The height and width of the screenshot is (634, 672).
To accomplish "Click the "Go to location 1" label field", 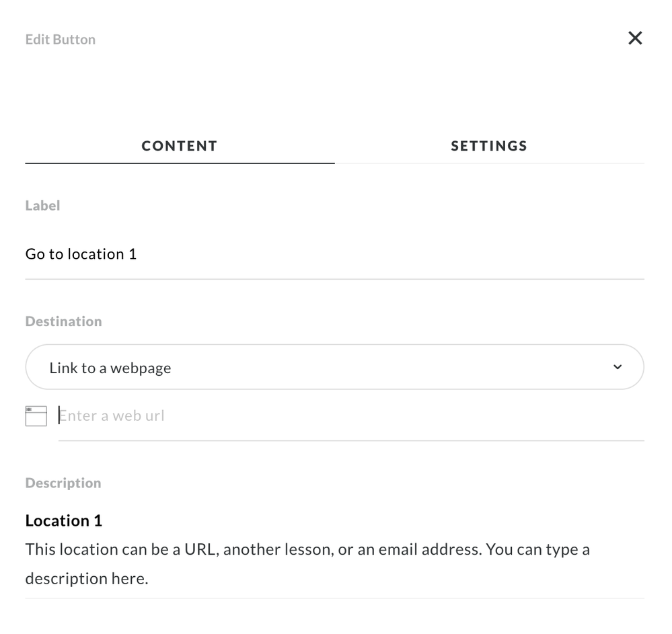I will (x=334, y=254).
